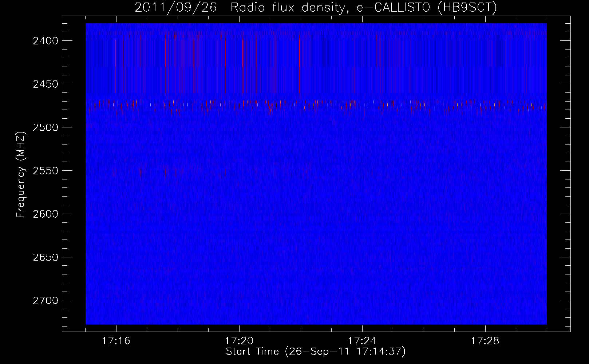Image resolution: width=589 pixels, height=364 pixels.
Task: Click the 2400 frequency tick label
Action: point(46,41)
